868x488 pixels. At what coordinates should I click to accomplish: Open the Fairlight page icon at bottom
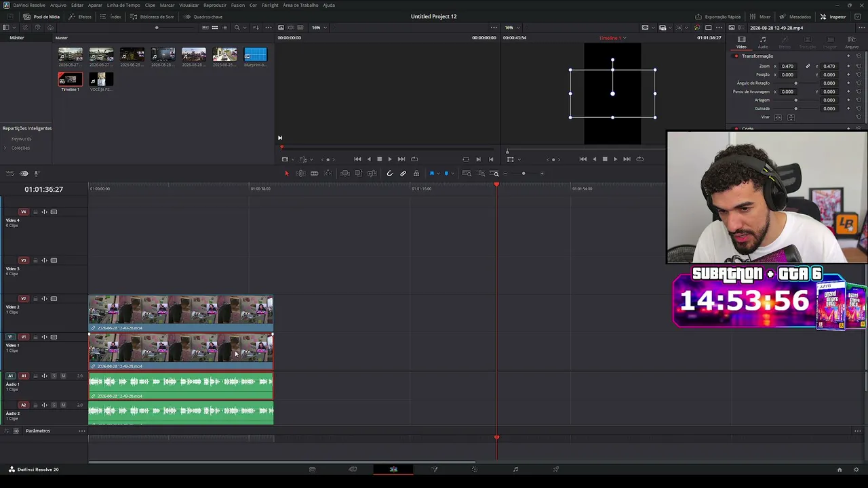tap(515, 469)
